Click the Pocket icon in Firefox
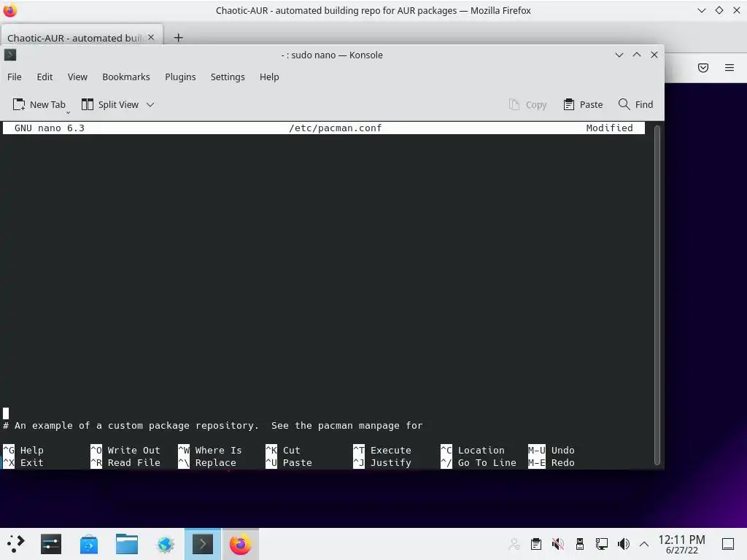747x560 pixels. pos(703,68)
